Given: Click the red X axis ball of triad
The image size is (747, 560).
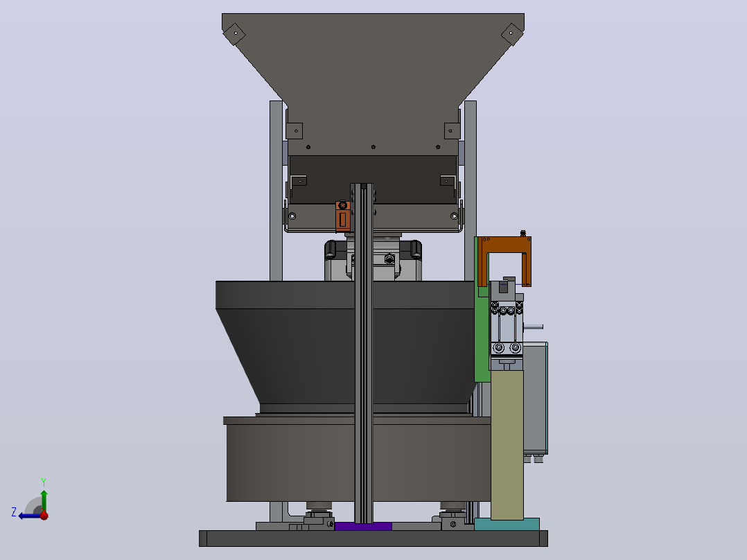Looking at the screenshot, I should pyautogui.click(x=44, y=515).
